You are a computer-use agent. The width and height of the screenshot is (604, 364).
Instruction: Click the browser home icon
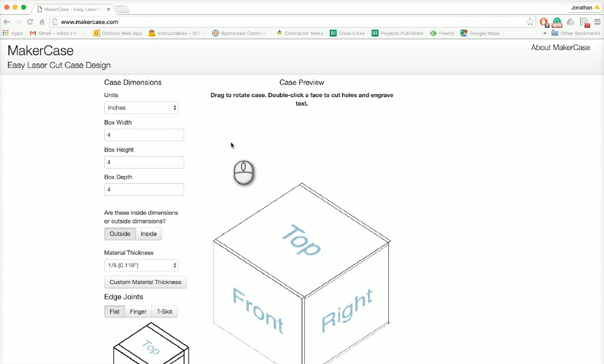coord(42,22)
